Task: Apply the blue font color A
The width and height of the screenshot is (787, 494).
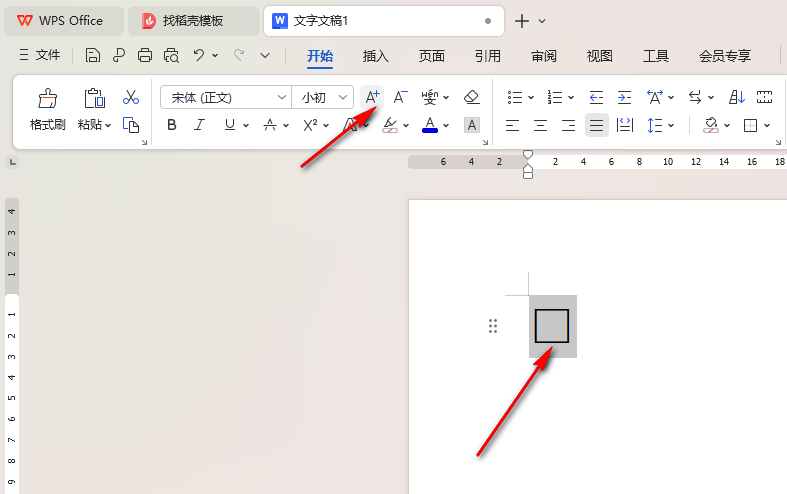Action: (430, 125)
